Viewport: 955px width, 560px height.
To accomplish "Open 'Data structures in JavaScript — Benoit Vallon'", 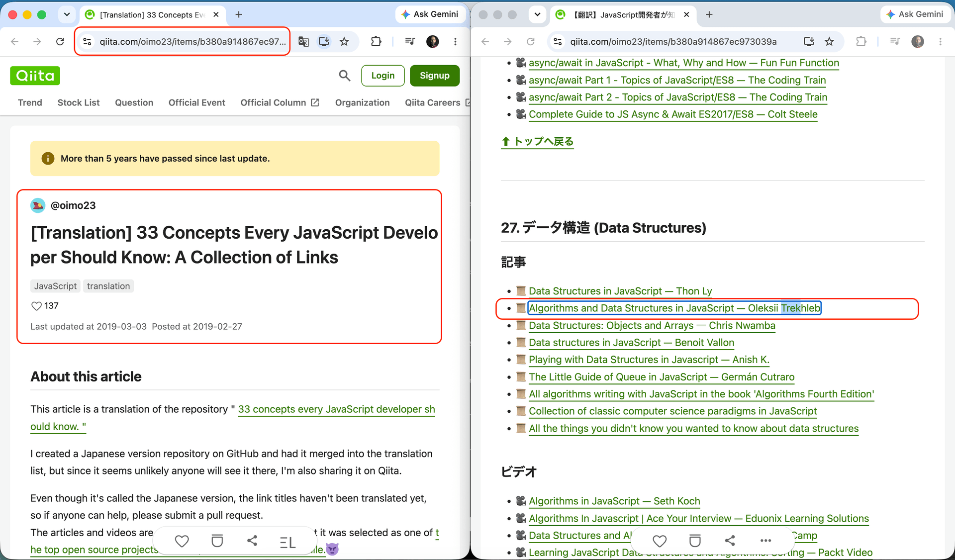I will (632, 343).
